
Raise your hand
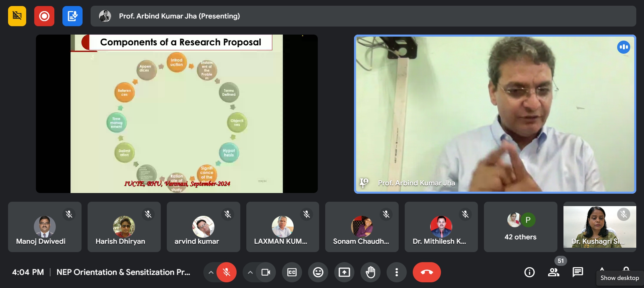(x=370, y=272)
